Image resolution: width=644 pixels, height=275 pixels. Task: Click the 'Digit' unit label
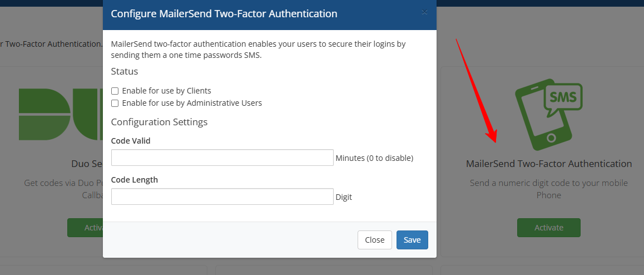344,197
